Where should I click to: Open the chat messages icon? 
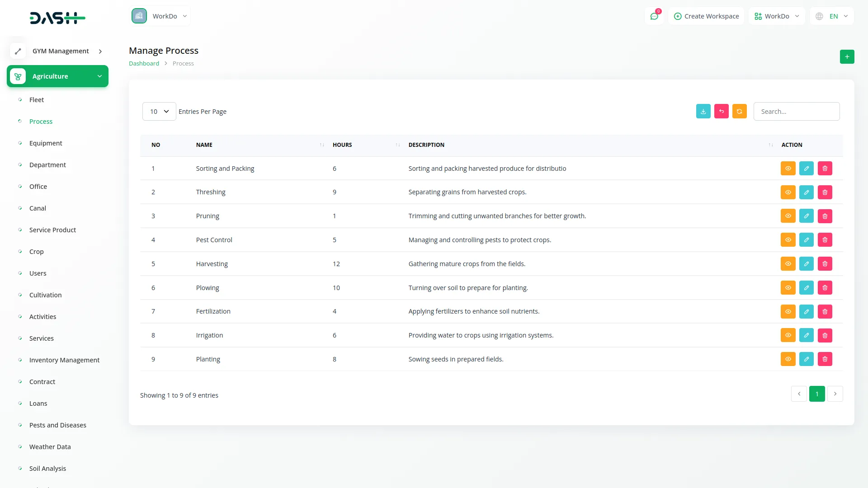tap(654, 16)
